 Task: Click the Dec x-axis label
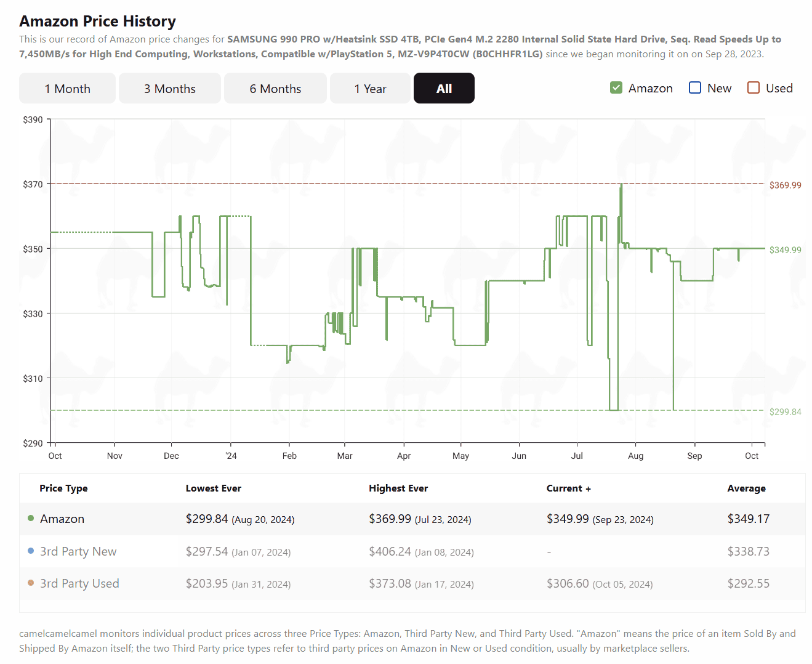point(171,456)
